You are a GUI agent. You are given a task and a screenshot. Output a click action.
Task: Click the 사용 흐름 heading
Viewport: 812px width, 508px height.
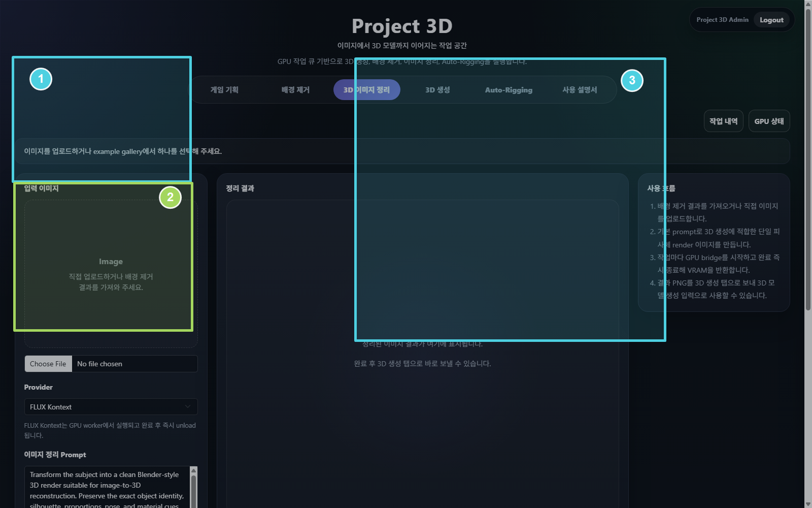pyautogui.click(x=661, y=188)
